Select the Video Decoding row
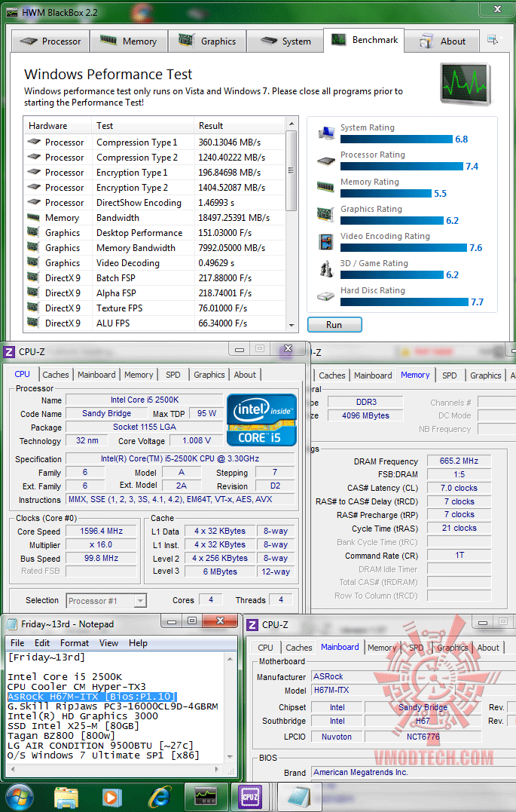 154,263
